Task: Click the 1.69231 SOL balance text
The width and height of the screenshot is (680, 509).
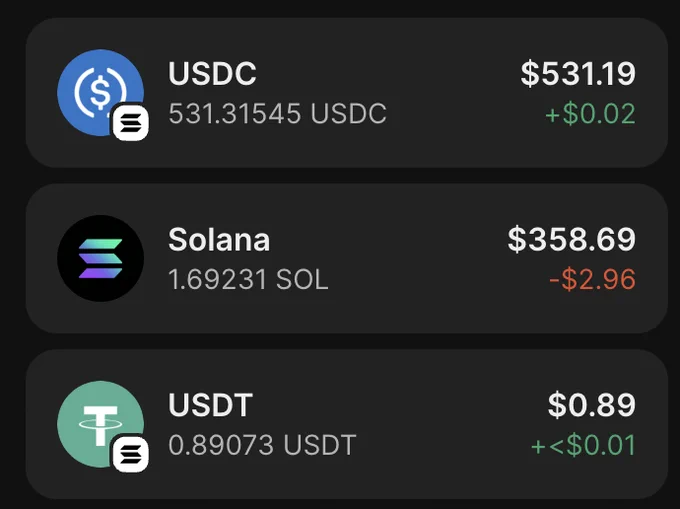Action: pyautogui.click(x=248, y=280)
